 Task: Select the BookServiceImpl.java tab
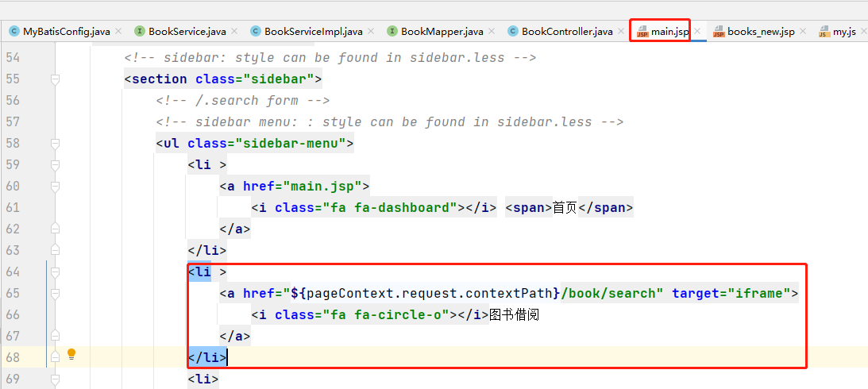tap(314, 32)
